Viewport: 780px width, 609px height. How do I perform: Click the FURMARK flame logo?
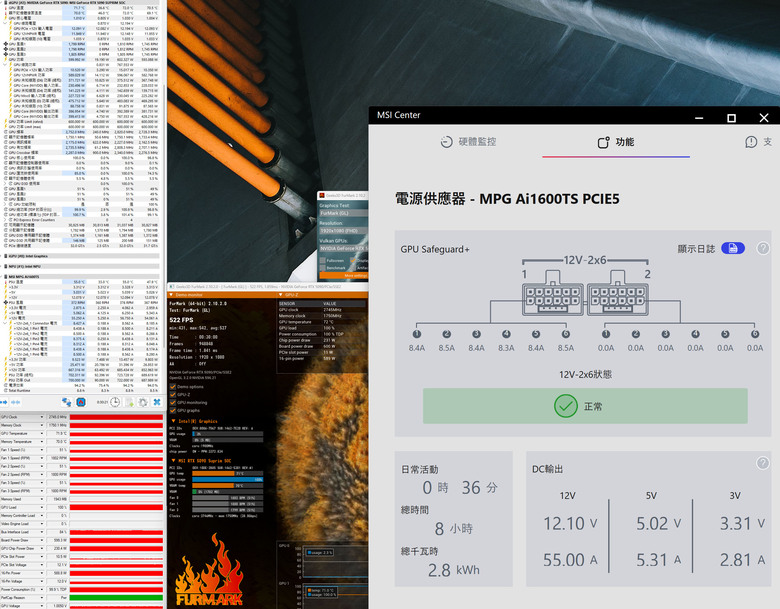coord(209,571)
